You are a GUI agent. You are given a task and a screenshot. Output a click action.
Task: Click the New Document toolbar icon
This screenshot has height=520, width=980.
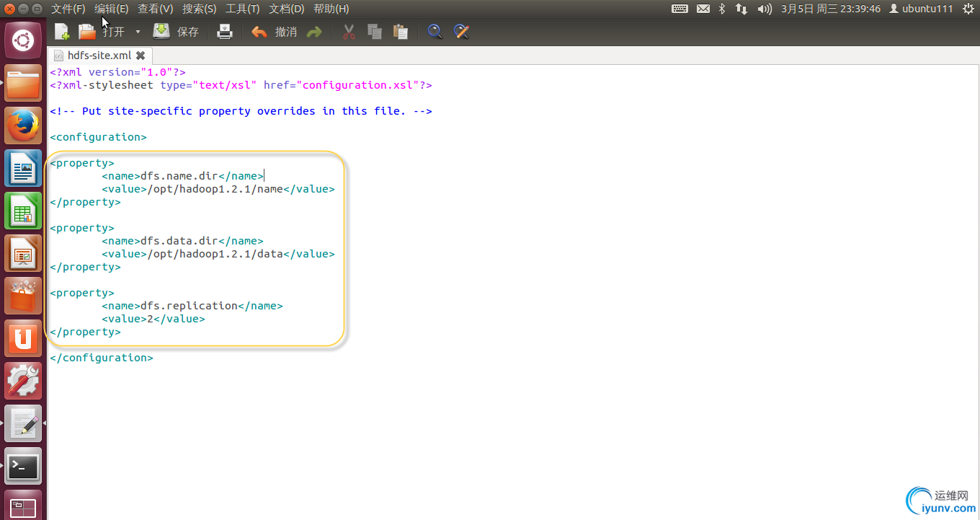tap(62, 32)
